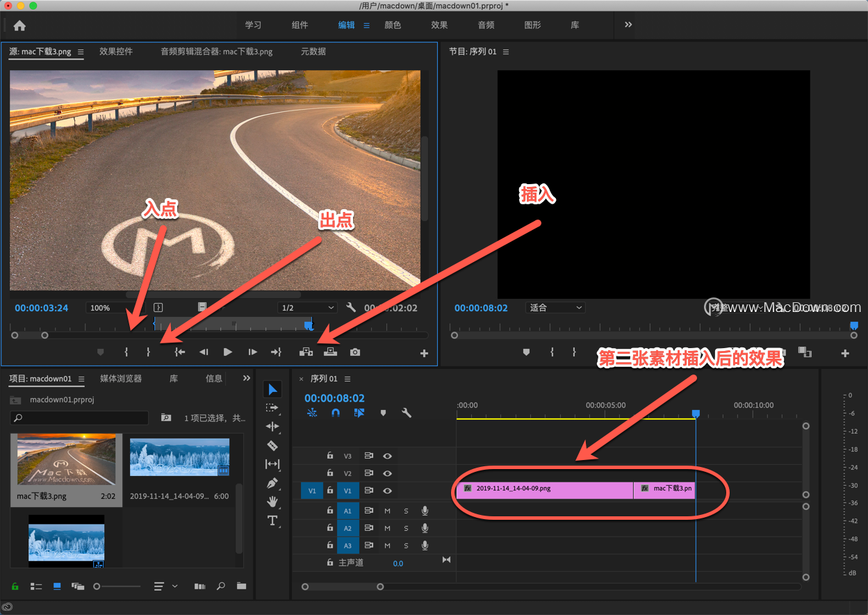Toggle V1 track visibility eye icon

(x=388, y=491)
